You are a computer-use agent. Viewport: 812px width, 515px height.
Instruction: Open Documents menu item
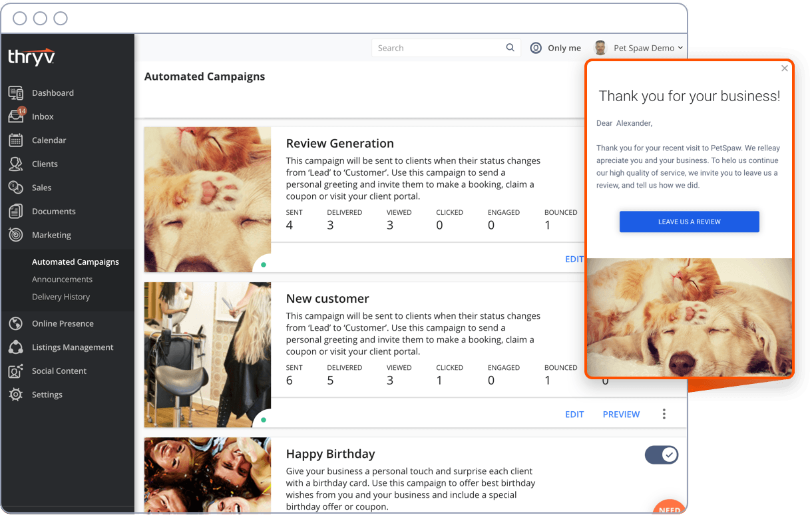tap(54, 212)
